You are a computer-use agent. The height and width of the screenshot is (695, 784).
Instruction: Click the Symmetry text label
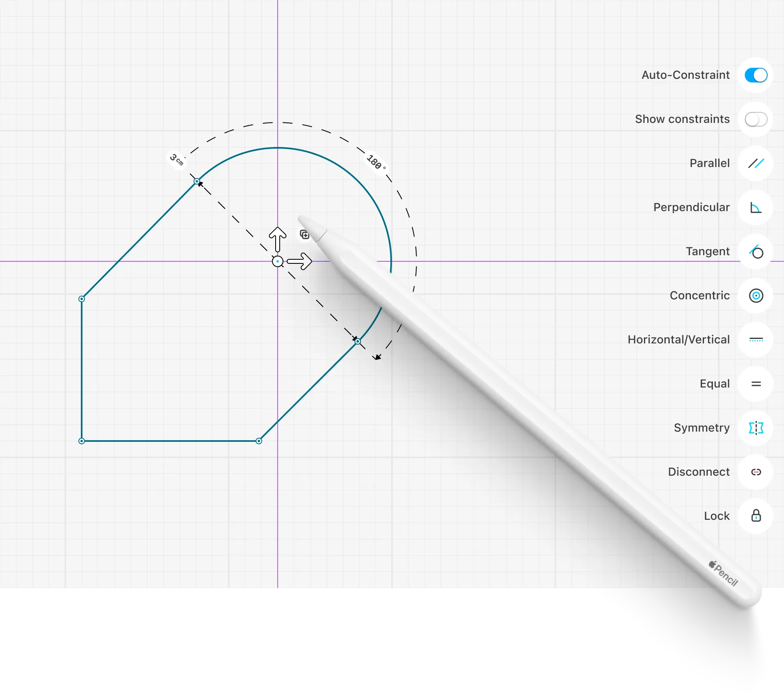point(702,428)
